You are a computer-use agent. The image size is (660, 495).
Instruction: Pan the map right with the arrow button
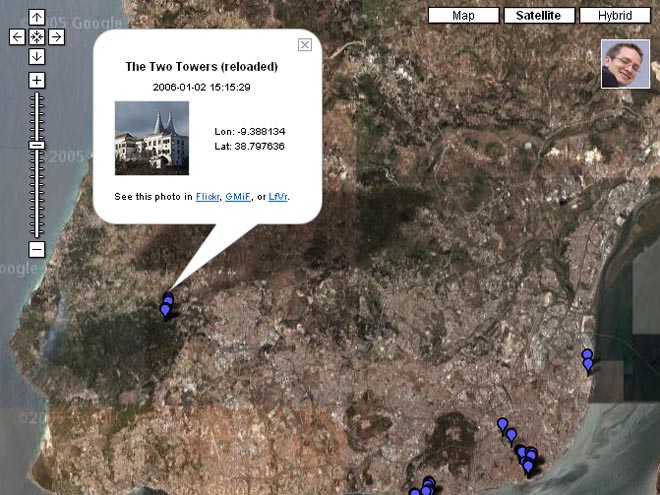57,37
